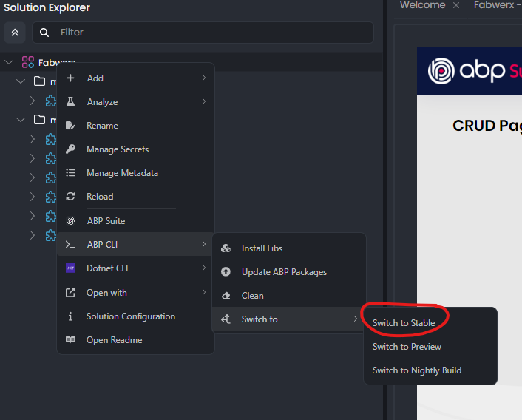
Task: Expand the Dotnet CLI submenu arrow
Action: 203,268
